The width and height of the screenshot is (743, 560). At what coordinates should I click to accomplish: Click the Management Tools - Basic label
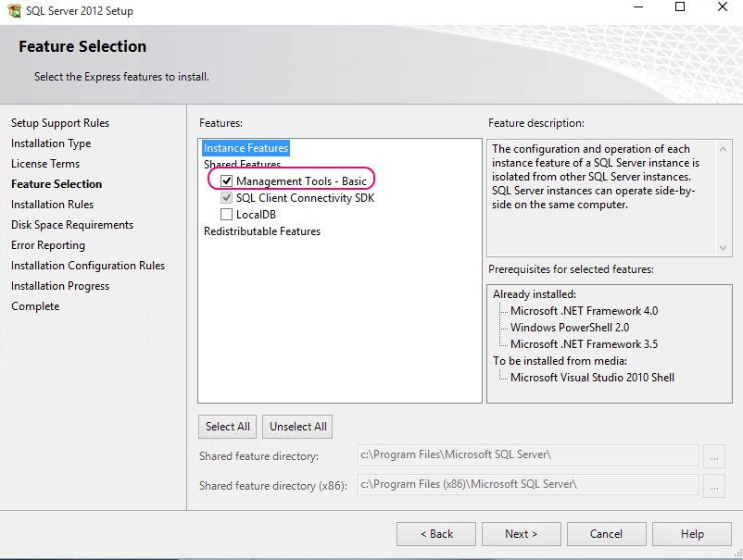(301, 181)
